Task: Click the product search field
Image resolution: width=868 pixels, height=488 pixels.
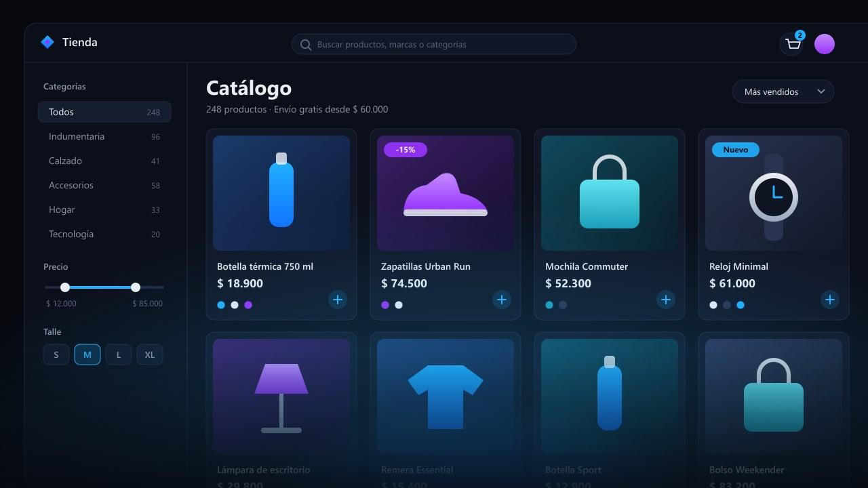Action: click(434, 44)
